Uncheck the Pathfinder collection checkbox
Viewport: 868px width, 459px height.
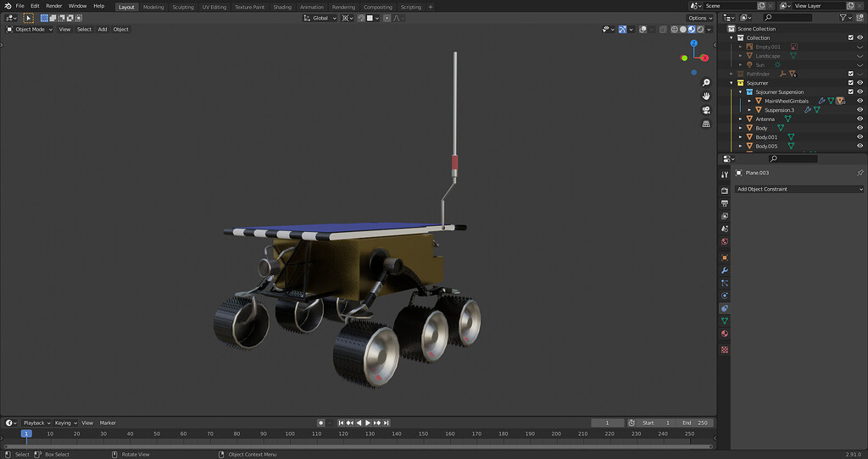point(851,74)
